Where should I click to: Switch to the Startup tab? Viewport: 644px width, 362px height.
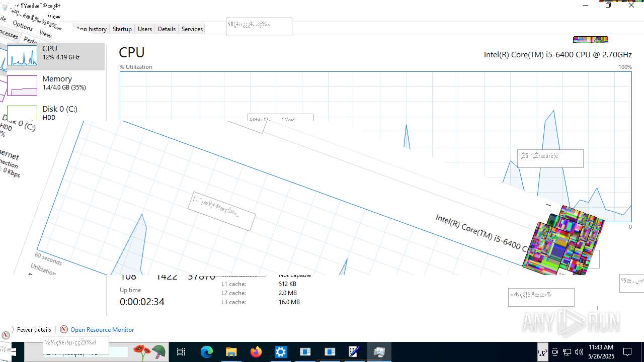122,29
